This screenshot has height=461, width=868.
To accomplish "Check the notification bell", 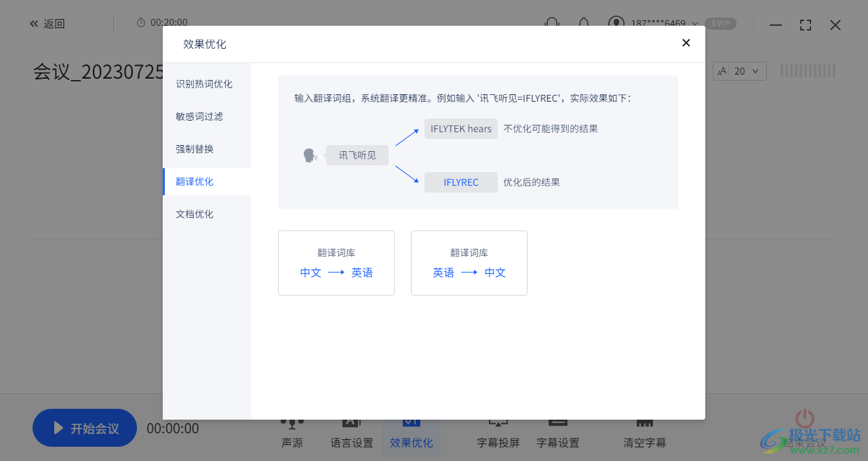I will pos(584,23).
